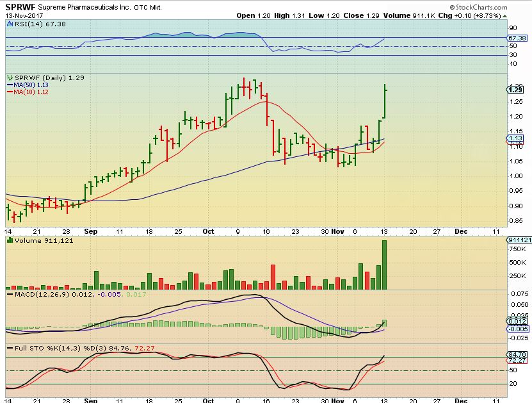532x403 pixels.
Task: Click the price-bars icon before SPRWF (Daily)
Action: click(x=10, y=78)
